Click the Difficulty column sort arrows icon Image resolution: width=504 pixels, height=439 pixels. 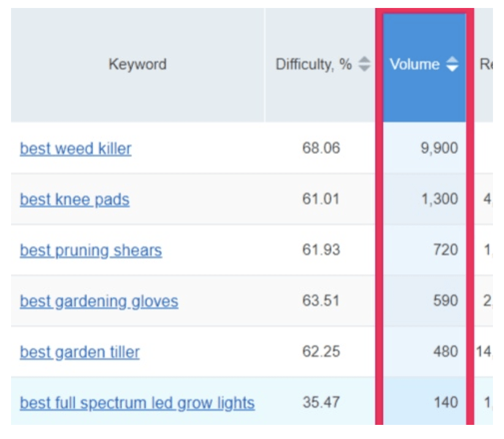tap(364, 64)
